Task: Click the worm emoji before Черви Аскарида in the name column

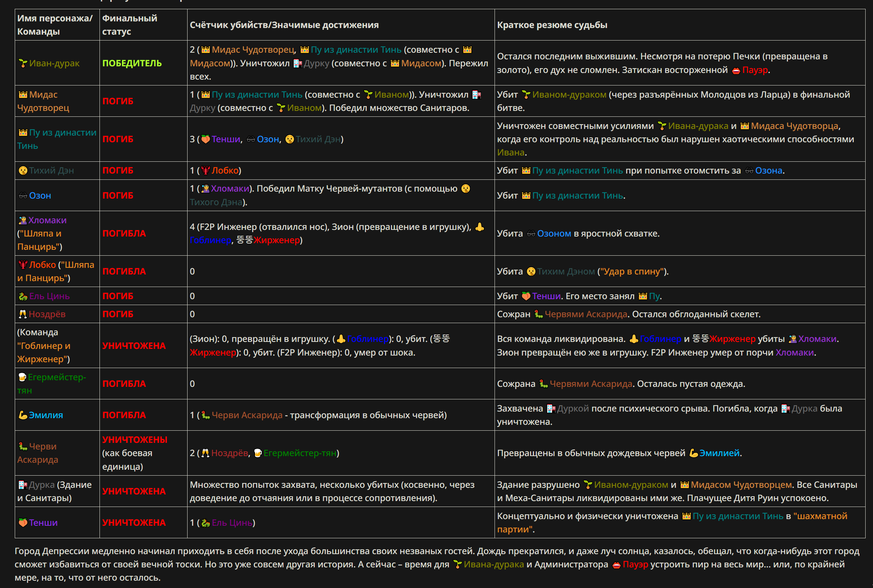Action: (23, 447)
